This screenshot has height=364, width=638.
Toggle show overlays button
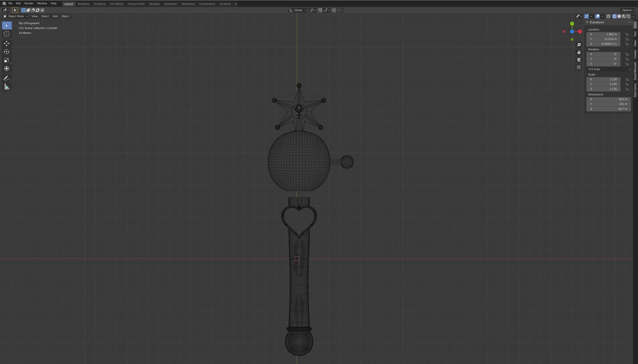[x=597, y=16]
